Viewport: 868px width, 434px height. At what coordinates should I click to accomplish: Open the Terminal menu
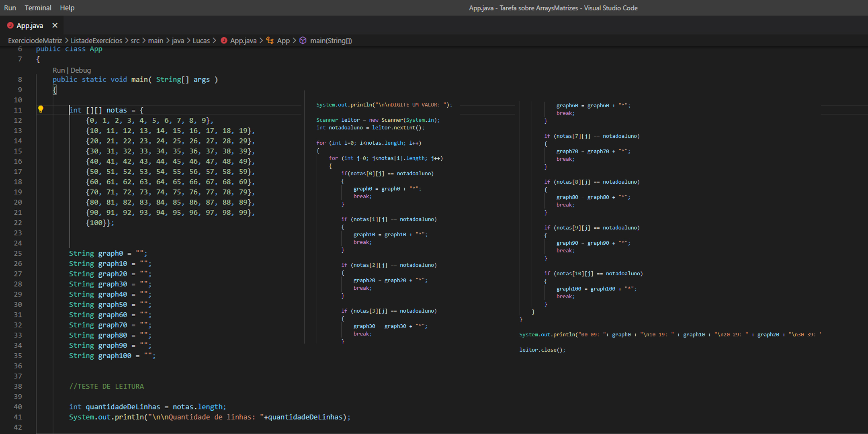point(38,8)
